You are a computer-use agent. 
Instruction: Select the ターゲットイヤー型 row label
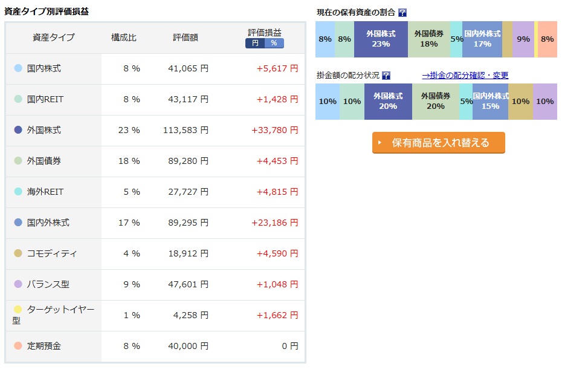[x=53, y=315]
